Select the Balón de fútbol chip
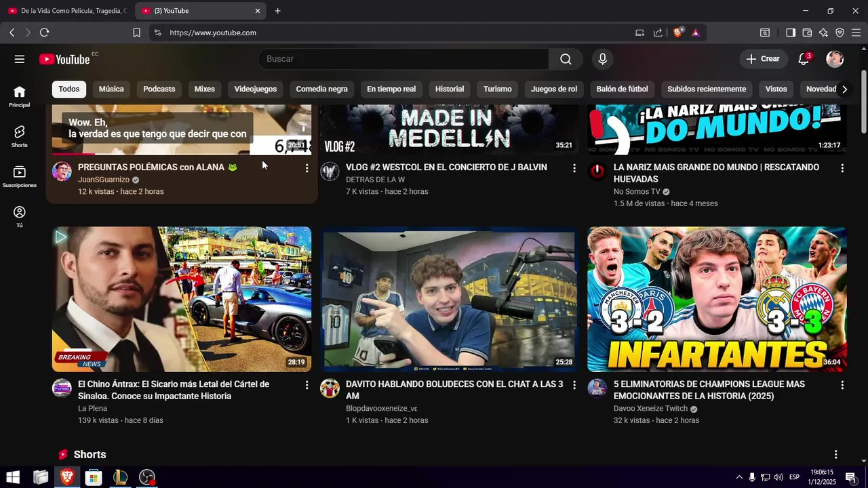The width and height of the screenshot is (868, 488). click(623, 89)
